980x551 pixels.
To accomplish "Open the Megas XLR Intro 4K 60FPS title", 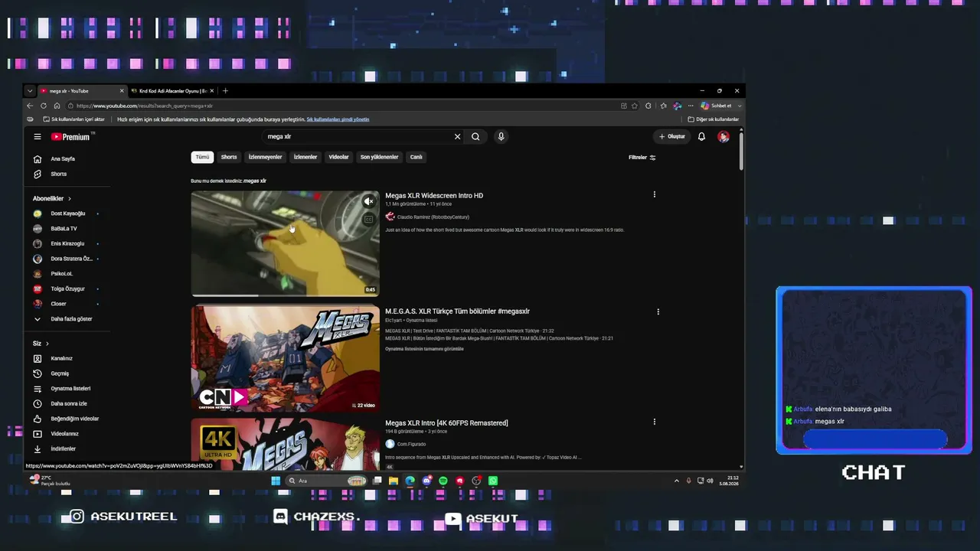I will click(x=446, y=423).
